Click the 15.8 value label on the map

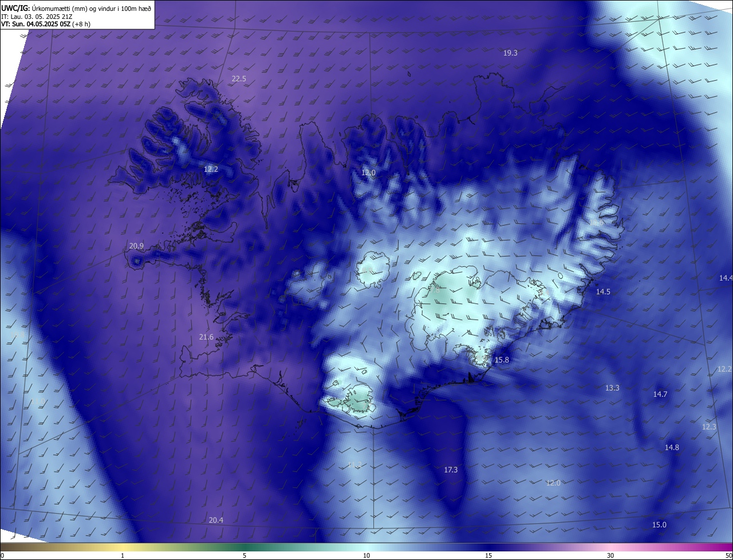pos(502,360)
